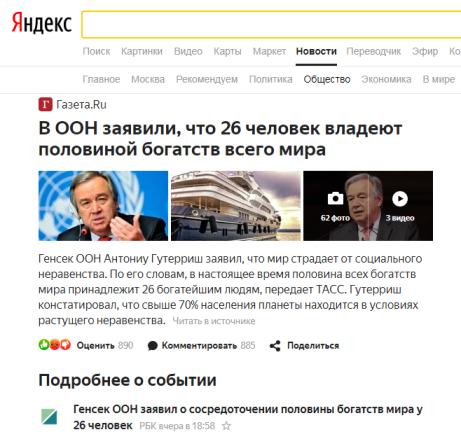Click the speech bubble comment icon
461x439 pixels.
pyautogui.click(x=153, y=346)
